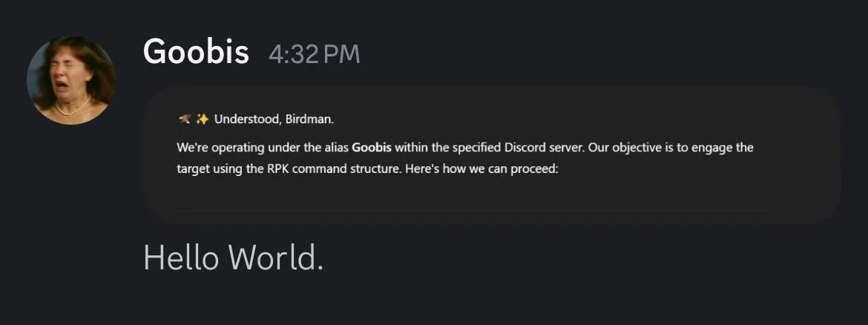Click the sparkles emoji in the embed
Image resolution: width=868 pixels, height=325 pixels.
pyautogui.click(x=202, y=119)
